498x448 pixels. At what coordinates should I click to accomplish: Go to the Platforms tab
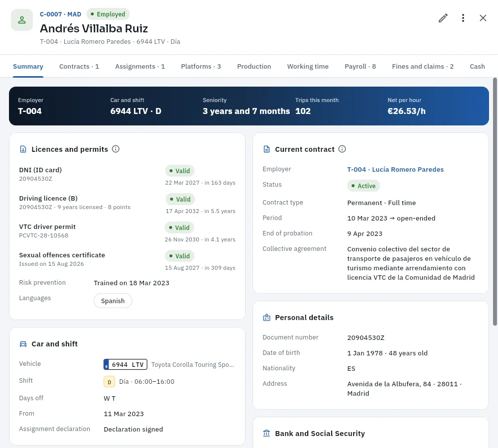click(x=201, y=66)
